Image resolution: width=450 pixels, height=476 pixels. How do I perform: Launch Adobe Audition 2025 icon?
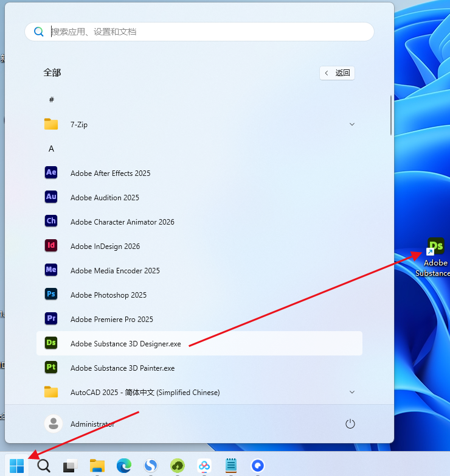tap(51, 197)
